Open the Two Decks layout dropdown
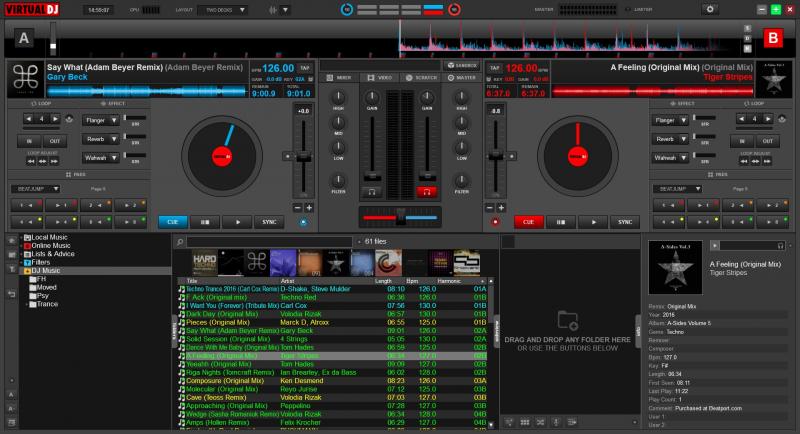This screenshot has width=800, height=434. coord(222,10)
